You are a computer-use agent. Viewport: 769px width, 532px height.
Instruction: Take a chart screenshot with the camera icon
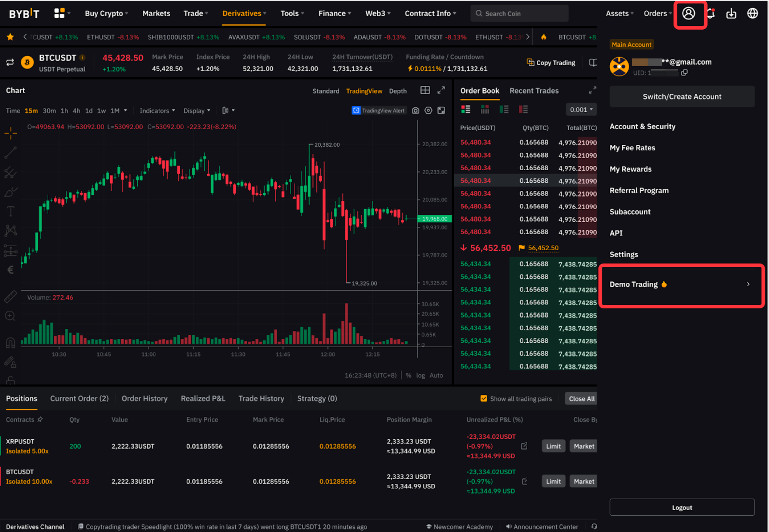click(x=415, y=110)
